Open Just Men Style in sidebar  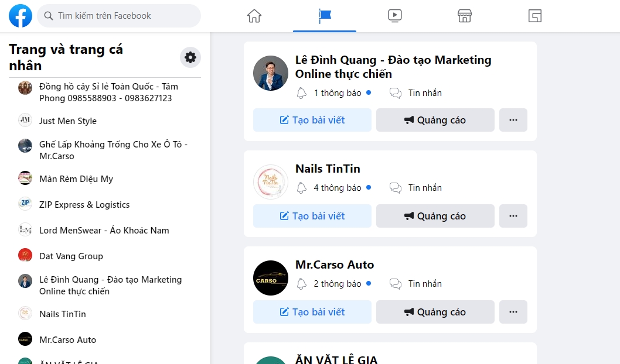67,121
